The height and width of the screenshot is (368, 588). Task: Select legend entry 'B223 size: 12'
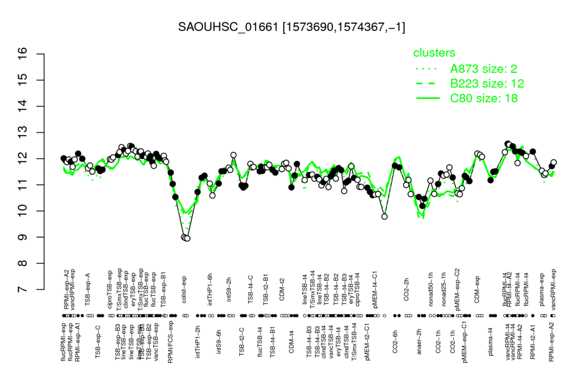pos(487,83)
